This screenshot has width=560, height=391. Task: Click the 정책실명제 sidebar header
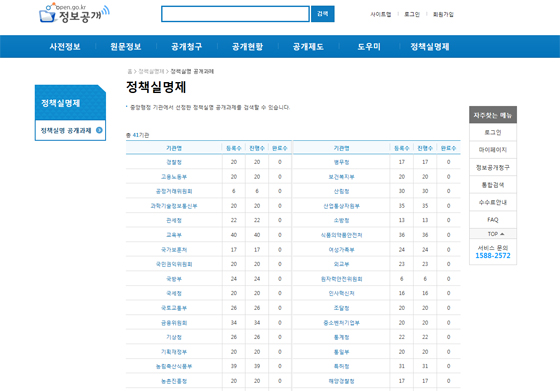[70, 102]
